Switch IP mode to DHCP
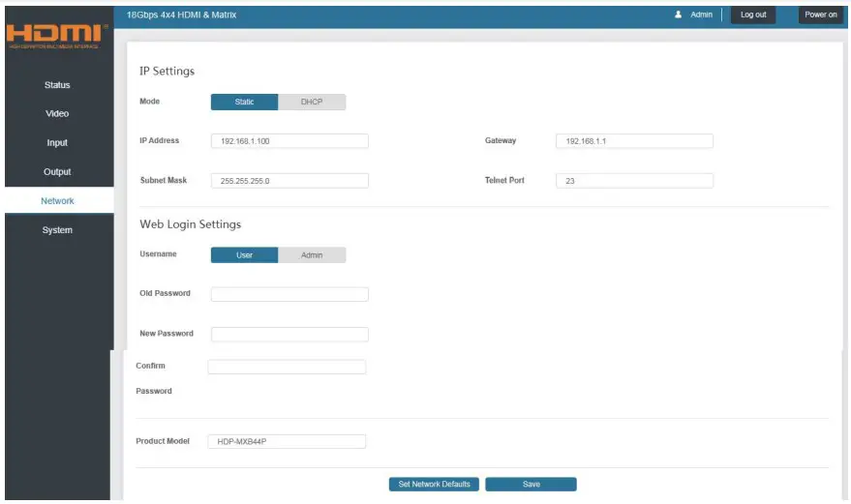This screenshot has width=851, height=504. 312,102
